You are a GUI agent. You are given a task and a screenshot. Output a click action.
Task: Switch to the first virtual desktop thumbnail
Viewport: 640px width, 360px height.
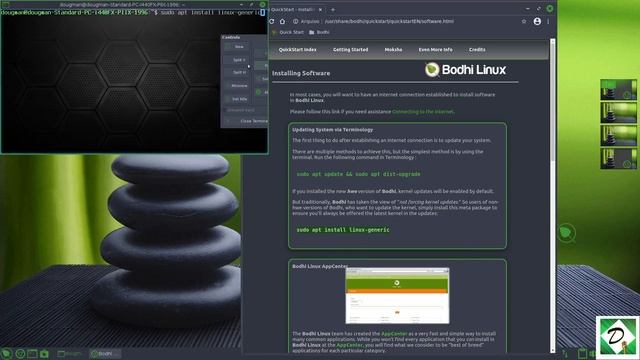click(x=618, y=90)
